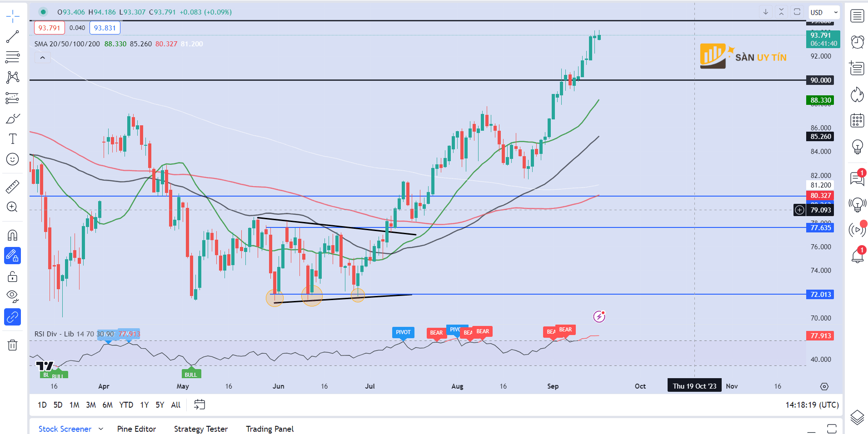Click the fullscreen pane button
Screen dimensions: 868x434
tap(797, 12)
